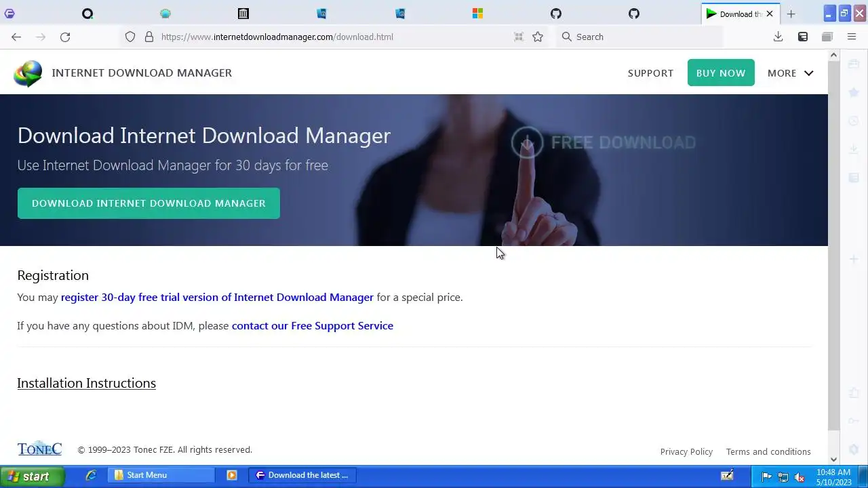Click DOWNLOAD INTERNET DOWNLOAD MANAGER button

[x=149, y=203]
